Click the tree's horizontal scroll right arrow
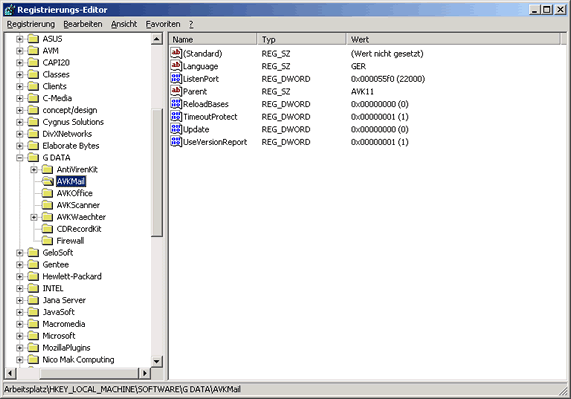The height and width of the screenshot is (399, 571). click(x=145, y=373)
